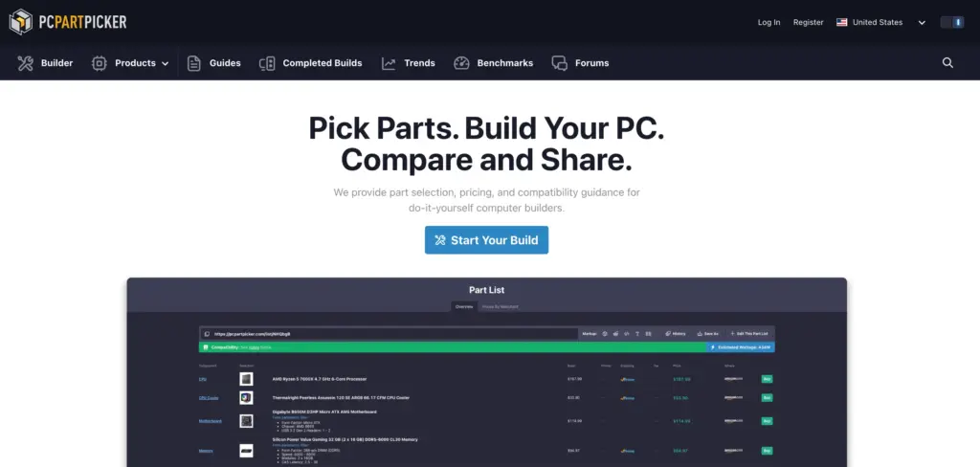The height and width of the screenshot is (467, 980).
Task: Click the Part List preview image
Action: pos(487,372)
